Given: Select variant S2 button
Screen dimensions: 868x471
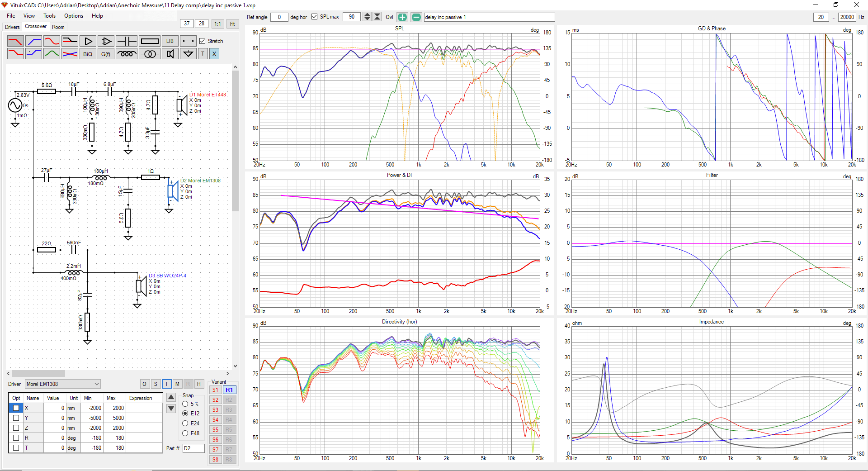Looking at the screenshot, I should (216, 400).
